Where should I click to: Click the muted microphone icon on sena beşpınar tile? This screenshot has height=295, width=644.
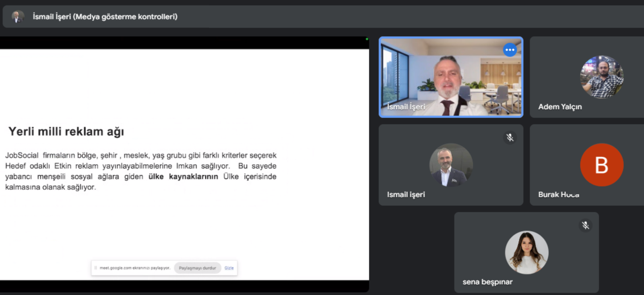[x=586, y=225]
